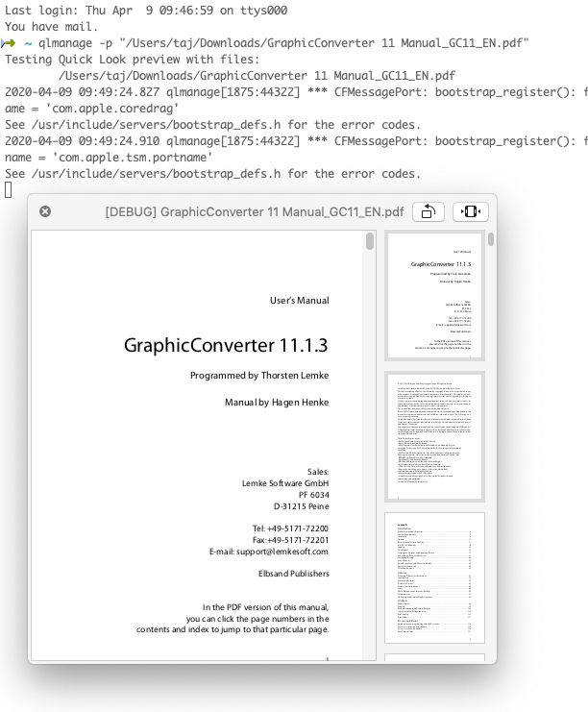Screen dimensions: 588x712
Task: Click the 'Last login' line in Terminal
Action: (x=146, y=11)
